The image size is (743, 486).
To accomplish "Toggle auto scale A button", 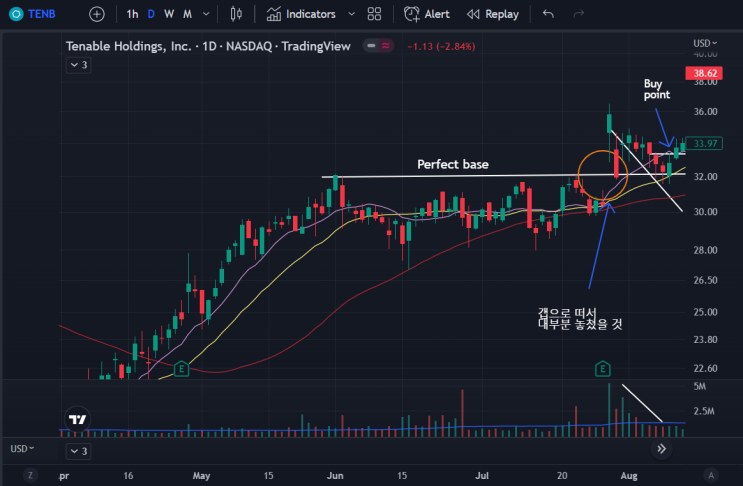I will [x=710, y=475].
